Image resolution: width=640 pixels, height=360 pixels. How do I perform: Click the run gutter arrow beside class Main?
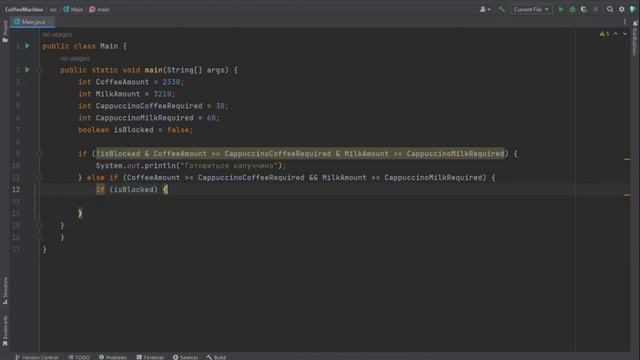tap(27, 46)
